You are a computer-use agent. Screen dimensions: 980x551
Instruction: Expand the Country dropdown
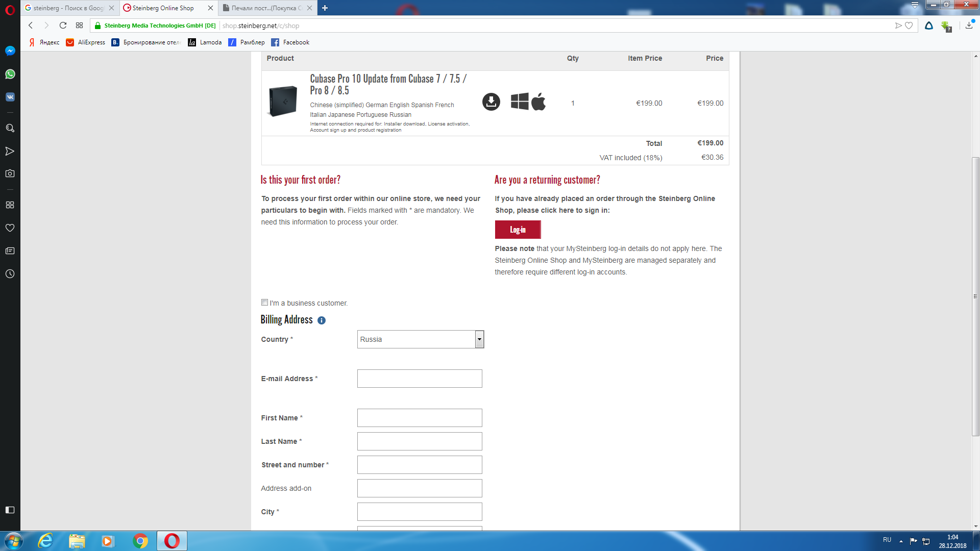(x=479, y=339)
